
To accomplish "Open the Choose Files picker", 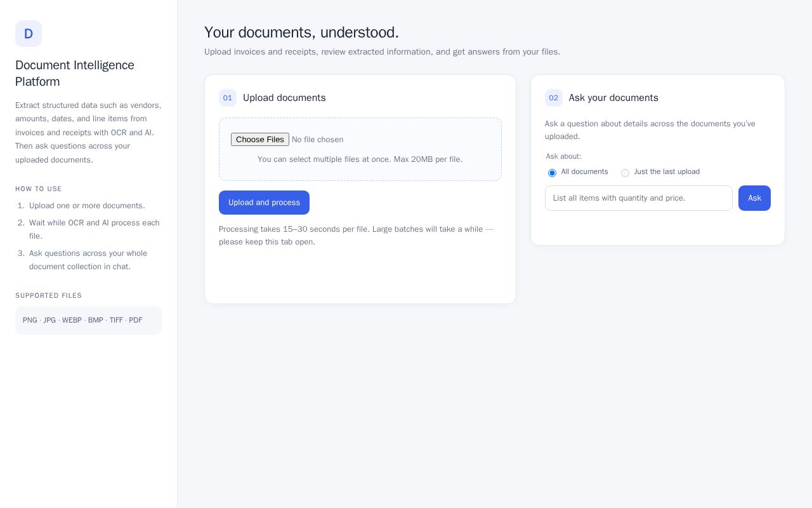I will click(x=260, y=140).
